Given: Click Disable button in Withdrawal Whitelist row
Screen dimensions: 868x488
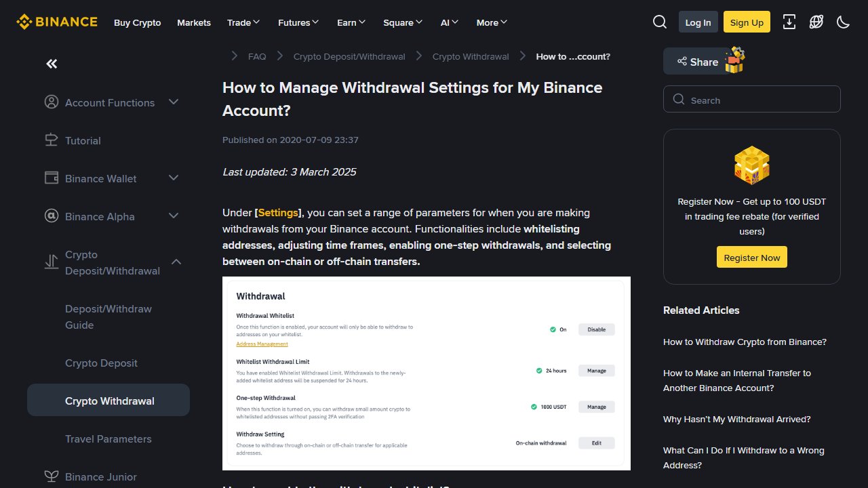Looking at the screenshot, I should tap(597, 329).
